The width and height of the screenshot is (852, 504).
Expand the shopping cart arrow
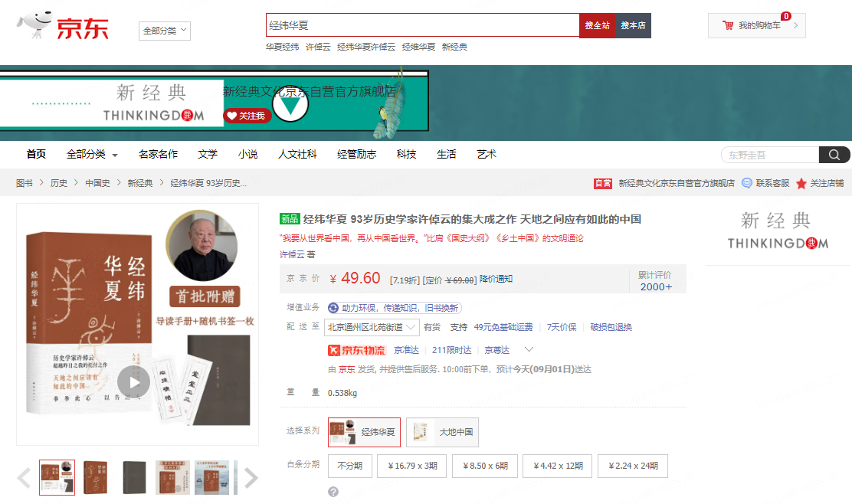pyautogui.click(x=795, y=25)
